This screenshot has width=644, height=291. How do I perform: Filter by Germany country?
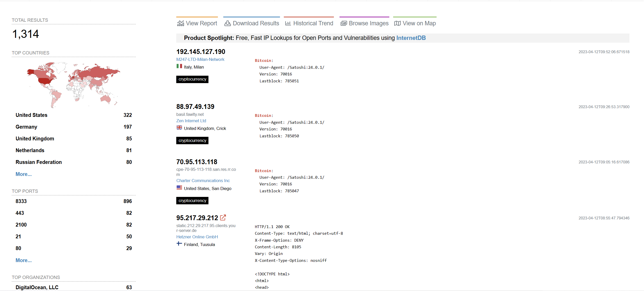pyautogui.click(x=74, y=127)
